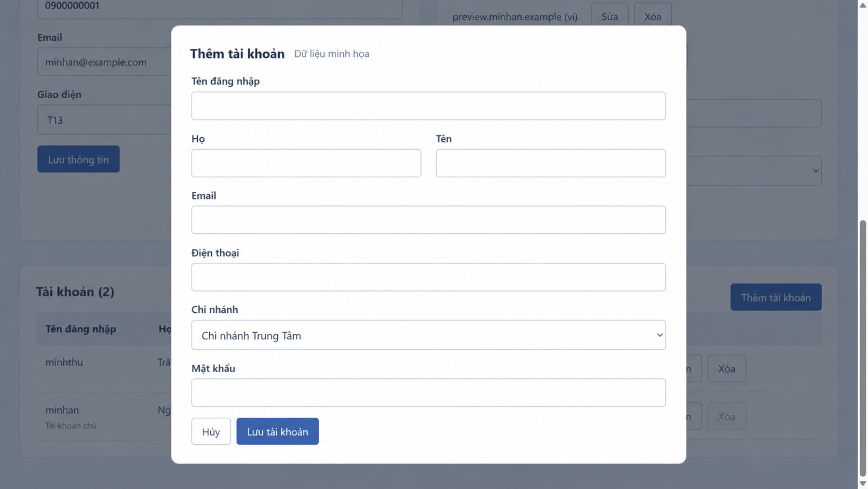Save using Lưu tài khoản button
868x489 pixels.
pos(278,431)
